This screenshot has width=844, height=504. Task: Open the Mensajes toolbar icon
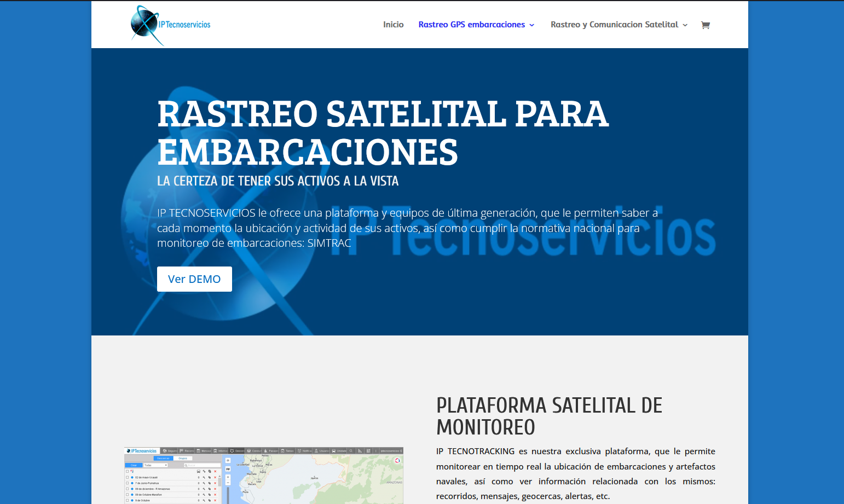coord(198,451)
